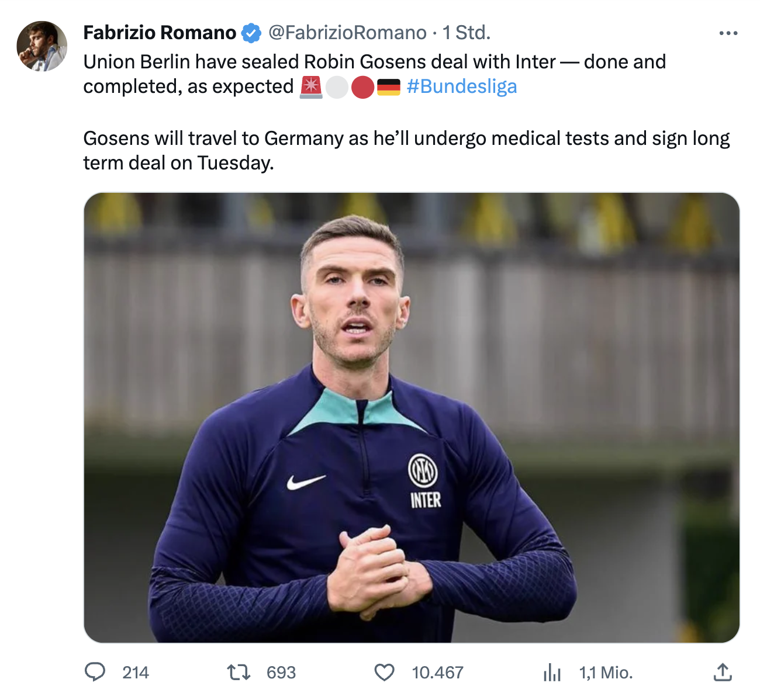Click the reply speech bubble icon
760x700 pixels.
point(95,673)
